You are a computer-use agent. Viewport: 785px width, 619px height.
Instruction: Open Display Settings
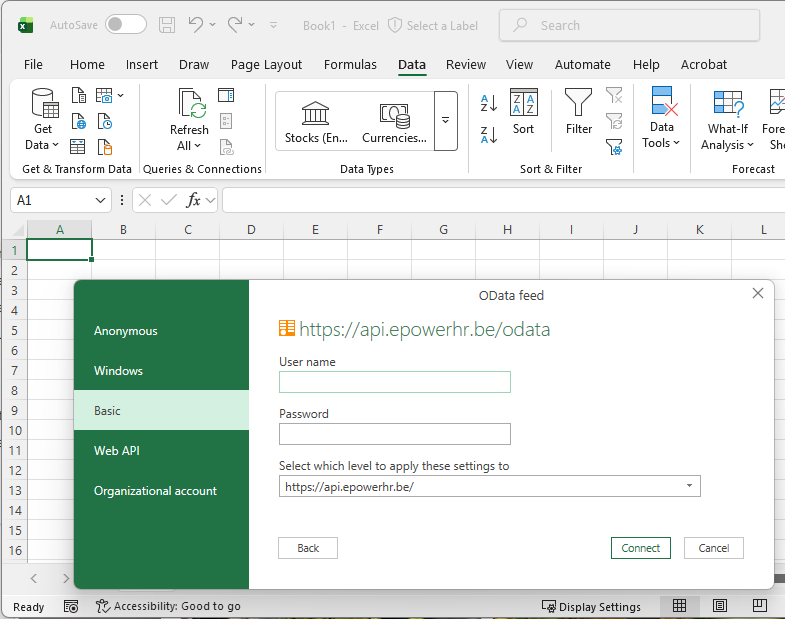(591, 606)
